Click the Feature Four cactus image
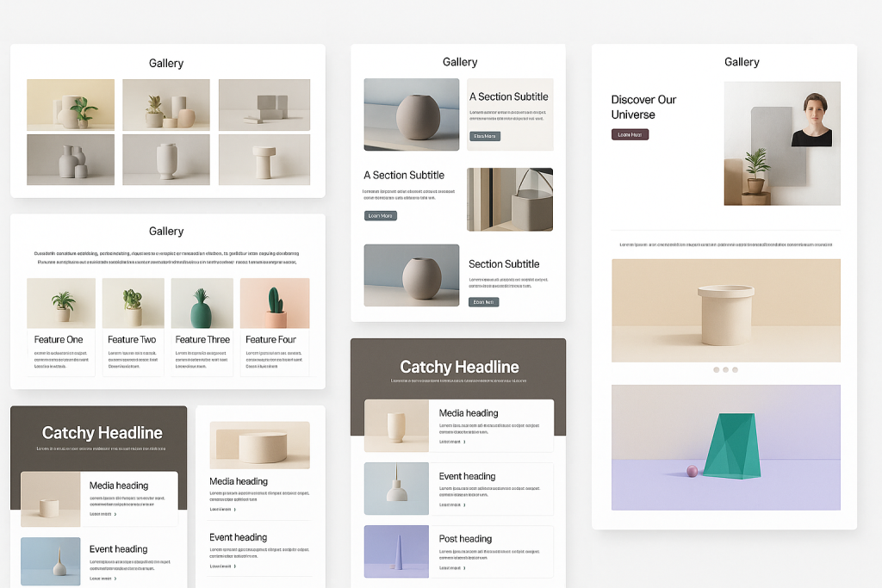Screen dimensions: 882x588 tap(275, 303)
